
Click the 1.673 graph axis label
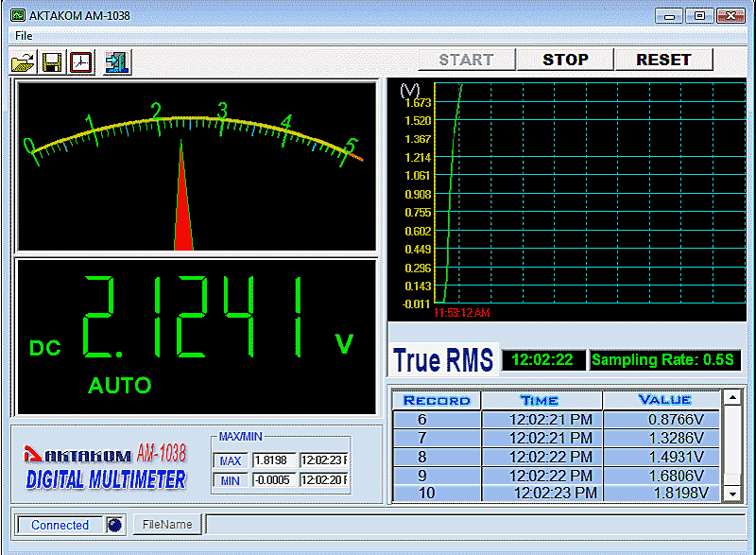(x=418, y=102)
